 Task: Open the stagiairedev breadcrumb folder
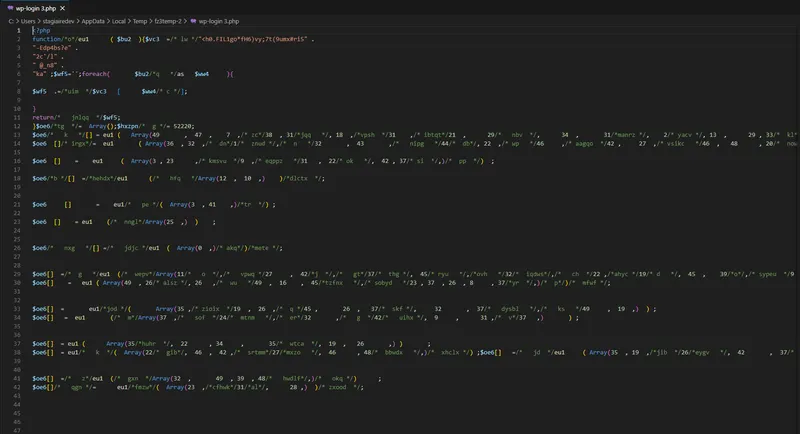(x=58, y=21)
